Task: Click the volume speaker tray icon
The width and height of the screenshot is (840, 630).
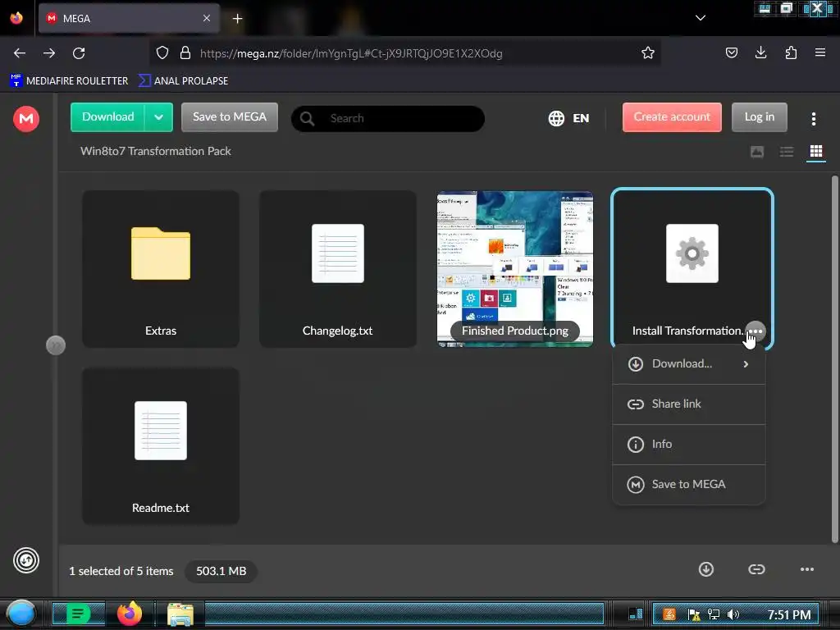Action: (x=733, y=614)
